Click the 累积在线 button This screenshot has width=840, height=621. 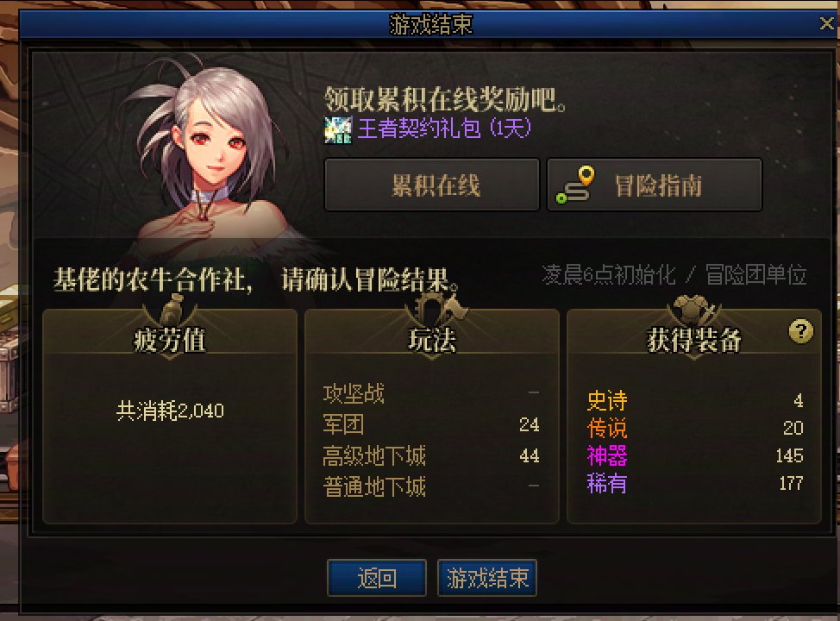tap(432, 185)
